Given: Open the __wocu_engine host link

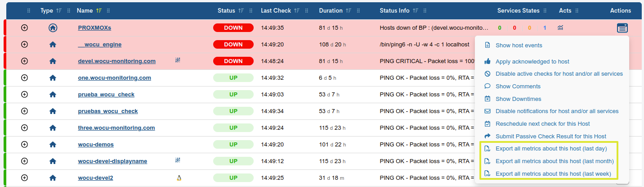Looking at the screenshot, I should 99,45.
